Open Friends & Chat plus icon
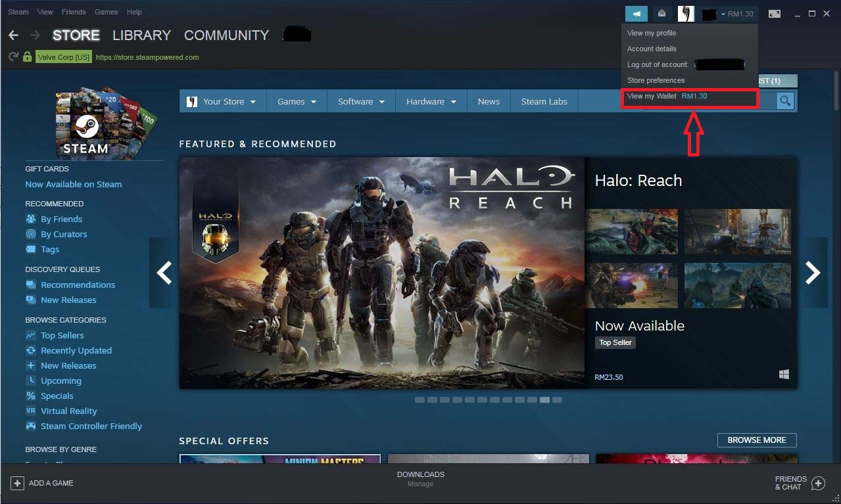This screenshot has width=841, height=504. [x=818, y=484]
